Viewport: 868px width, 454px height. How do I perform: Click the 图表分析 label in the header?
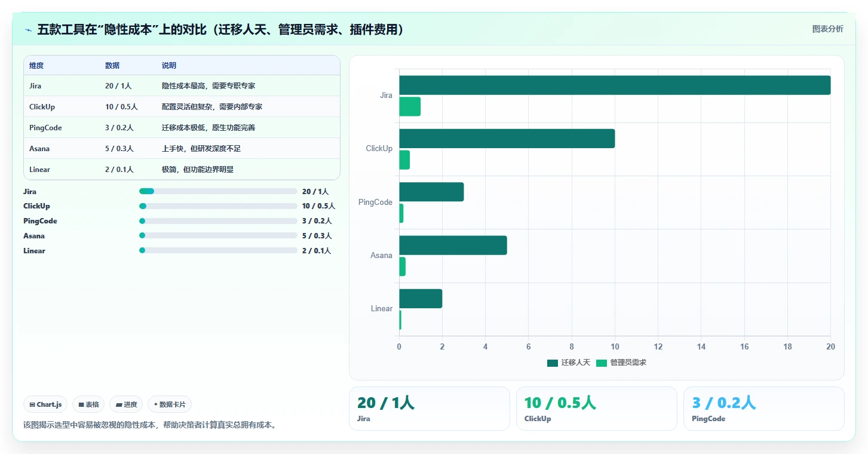click(x=827, y=29)
